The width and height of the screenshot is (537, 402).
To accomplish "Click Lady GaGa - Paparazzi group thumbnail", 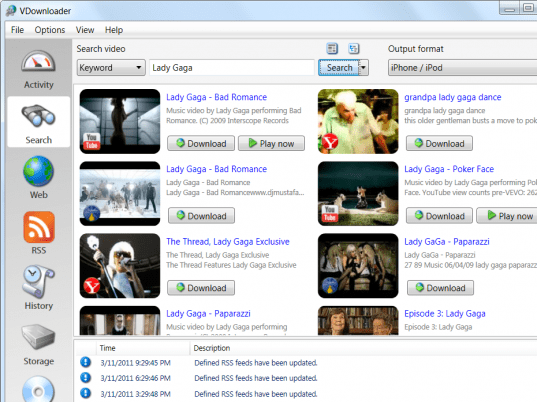I will pyautogui.click(x=358, y=266).
